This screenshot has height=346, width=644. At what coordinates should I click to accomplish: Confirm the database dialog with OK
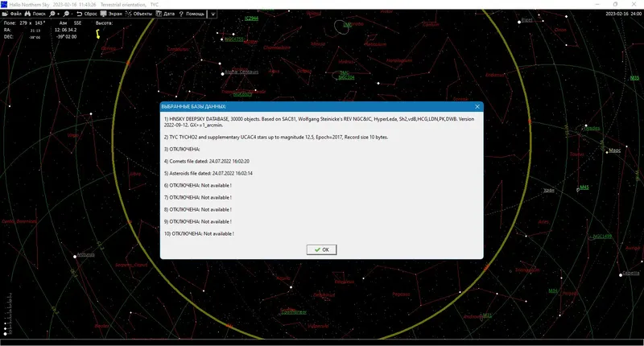coord(321,249)
